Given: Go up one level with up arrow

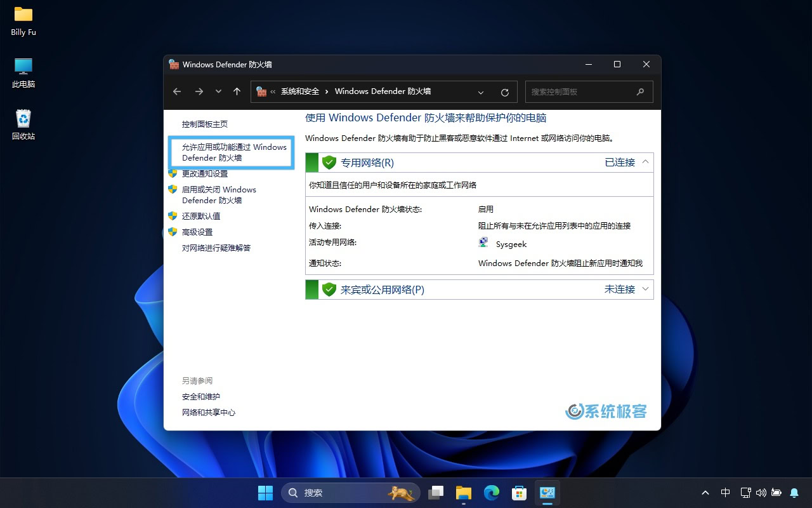Looking at the screenshot, I should tap(237, 91).
